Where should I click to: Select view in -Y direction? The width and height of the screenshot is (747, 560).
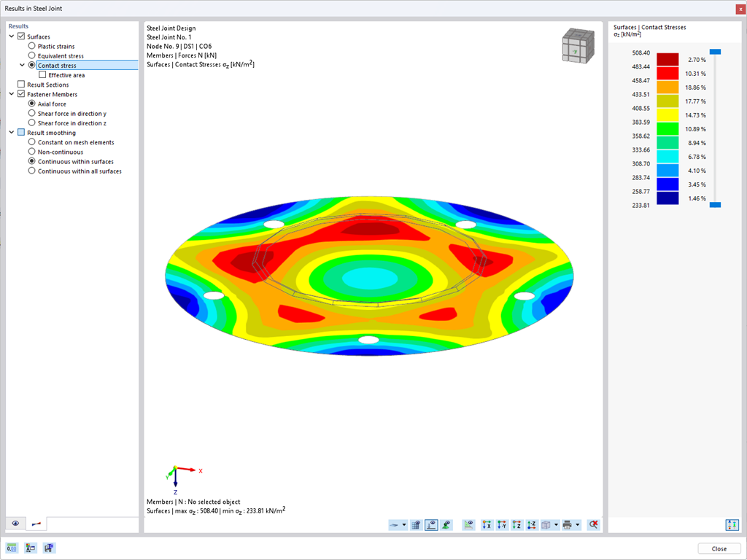(x=501, y=524)
